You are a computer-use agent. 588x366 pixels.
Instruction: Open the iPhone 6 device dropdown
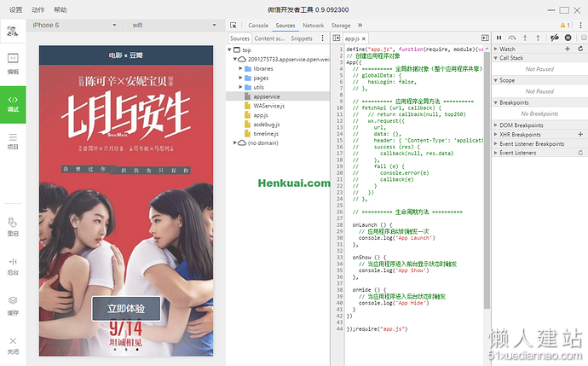74,25
